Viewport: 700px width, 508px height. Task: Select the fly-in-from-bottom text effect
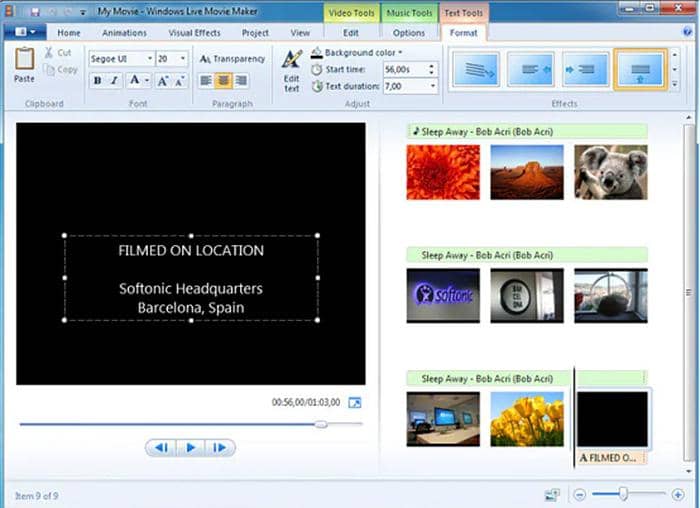pyautogui.click(x=640, y=69)
